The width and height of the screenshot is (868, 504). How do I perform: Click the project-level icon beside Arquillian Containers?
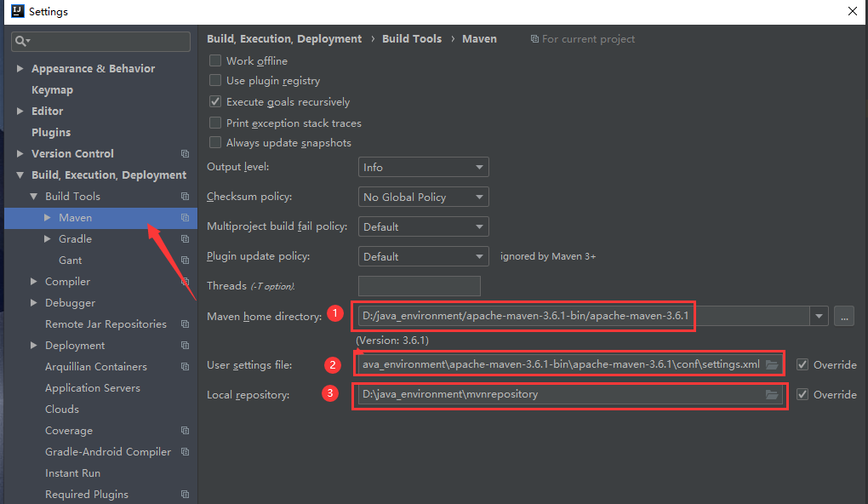tap(185, 367)
